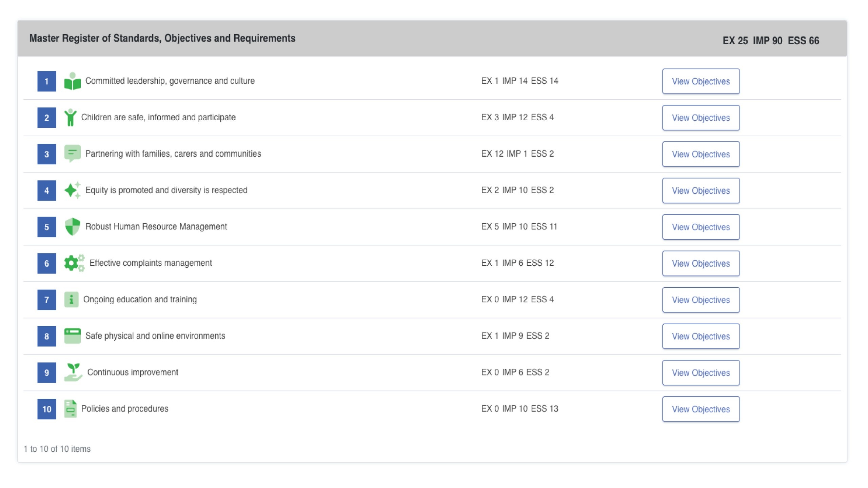Click the book reader icon for Committed leadership
The width and height of the screenshot is (868, 488).
pos(72,81)
